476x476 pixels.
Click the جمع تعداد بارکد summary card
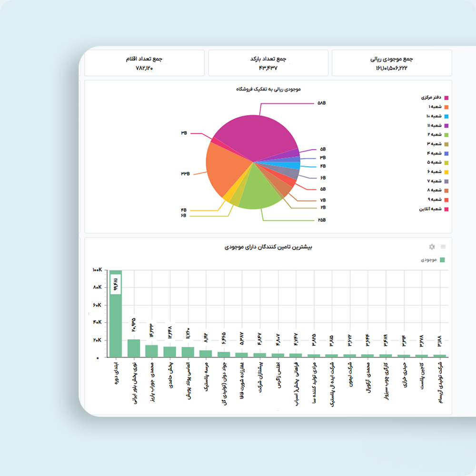pos(268,63)
